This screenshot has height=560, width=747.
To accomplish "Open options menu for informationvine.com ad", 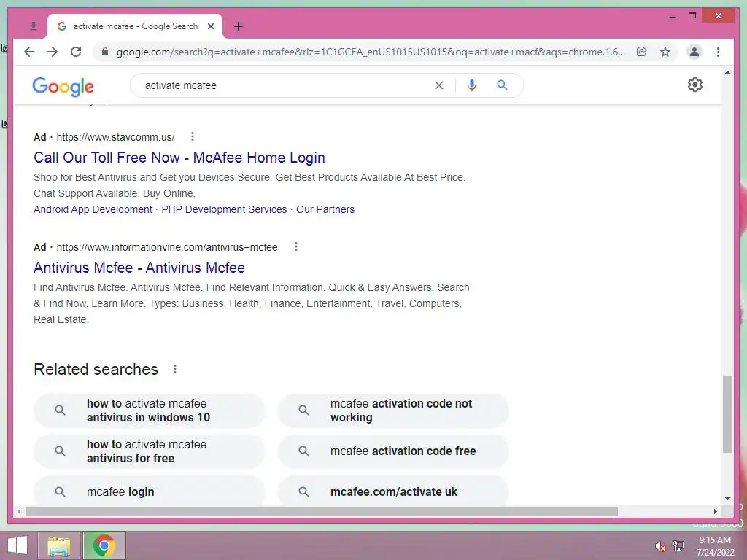I will [x=296, y=246].
